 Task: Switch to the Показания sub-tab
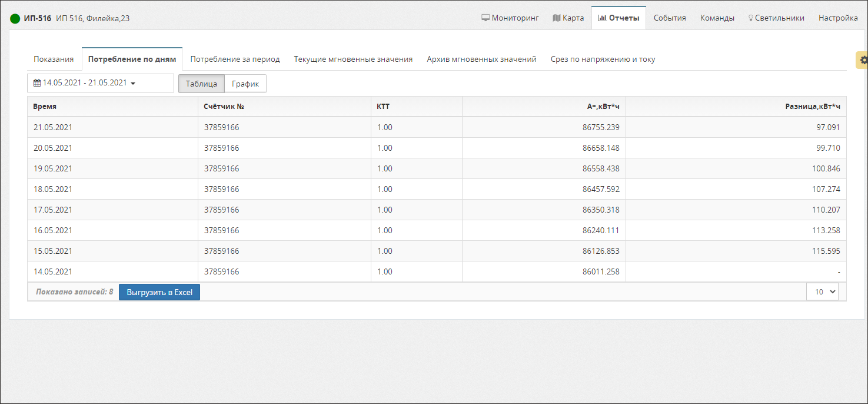(54, 59)
